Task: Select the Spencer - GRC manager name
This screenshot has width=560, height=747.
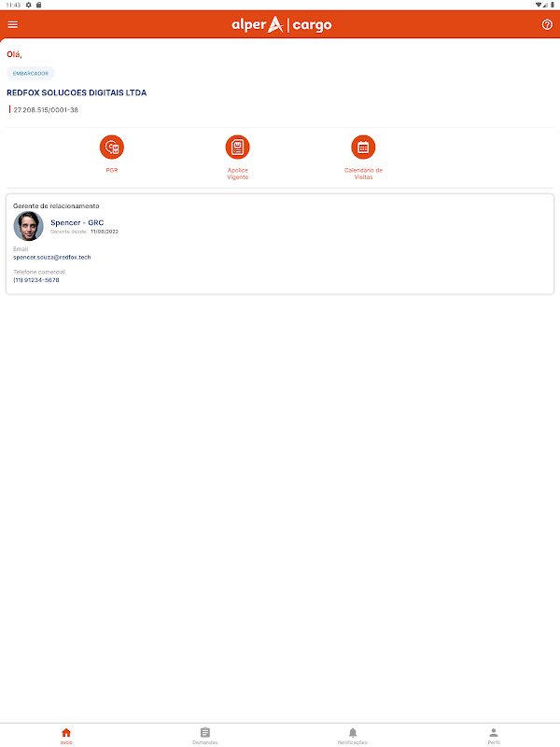Action: coord(77,222)
